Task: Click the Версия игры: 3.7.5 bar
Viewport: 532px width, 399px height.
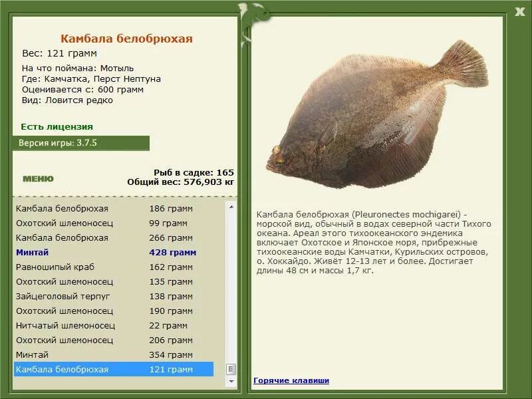Action: tap(80, 143)
